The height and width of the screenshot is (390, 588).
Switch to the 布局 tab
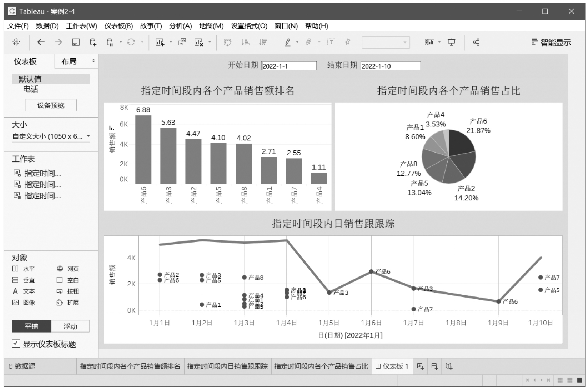69,62
